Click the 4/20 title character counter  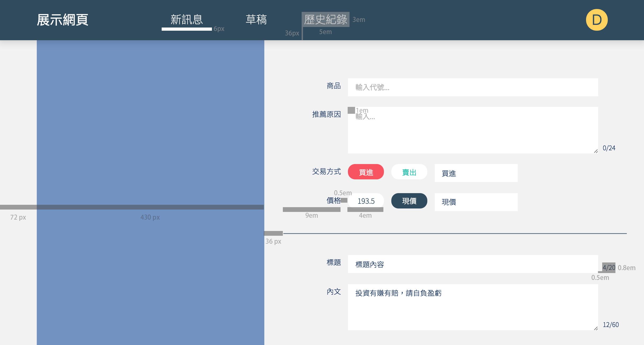pos(609,268)
